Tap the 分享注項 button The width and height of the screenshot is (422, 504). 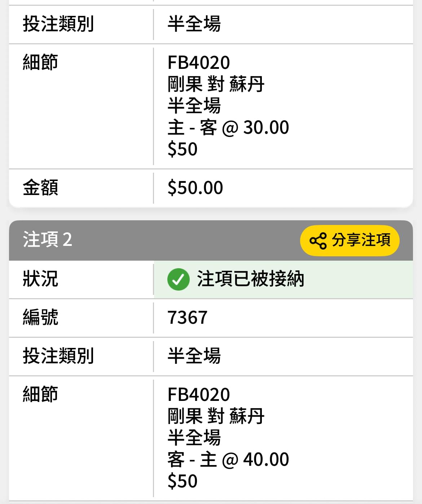(x=350, y=240)
